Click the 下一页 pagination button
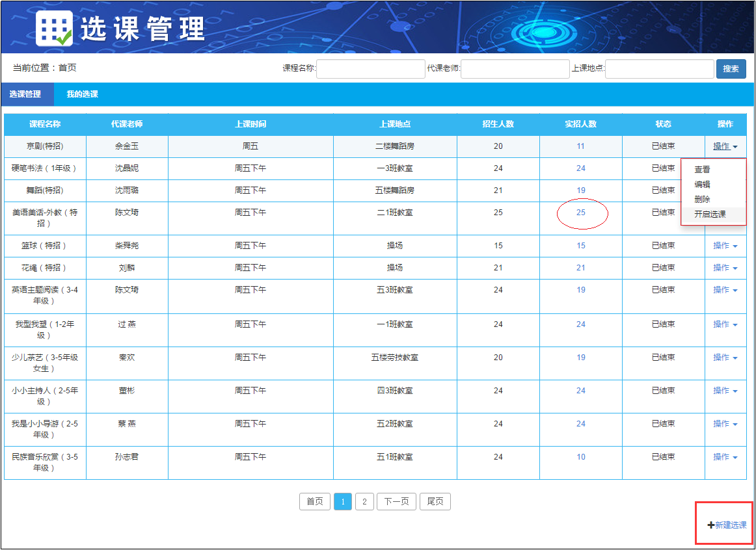The image size is (756, 550). click(396, 502)
